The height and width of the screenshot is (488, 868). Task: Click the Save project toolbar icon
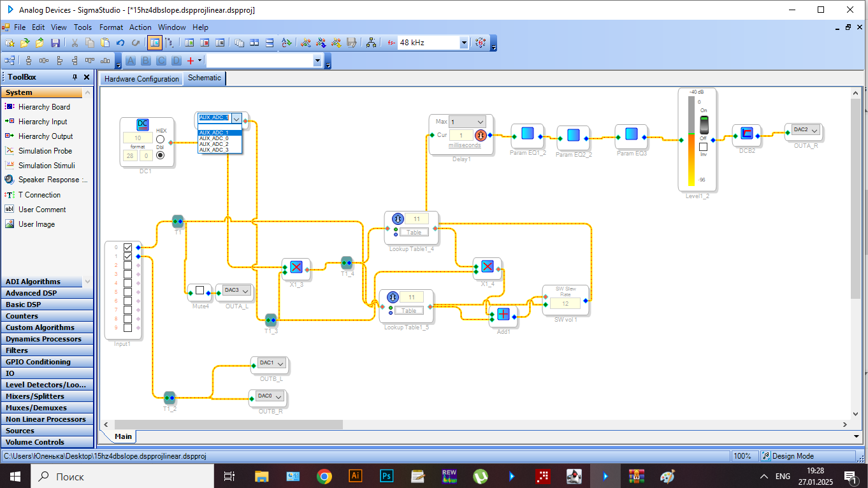tap(55, 43)
